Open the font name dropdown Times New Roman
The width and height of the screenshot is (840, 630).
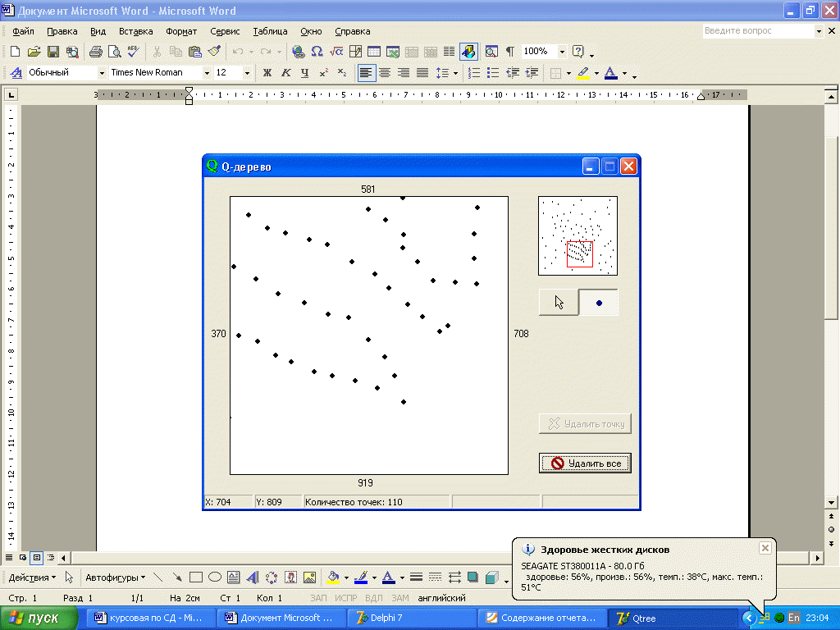(206, 73)
